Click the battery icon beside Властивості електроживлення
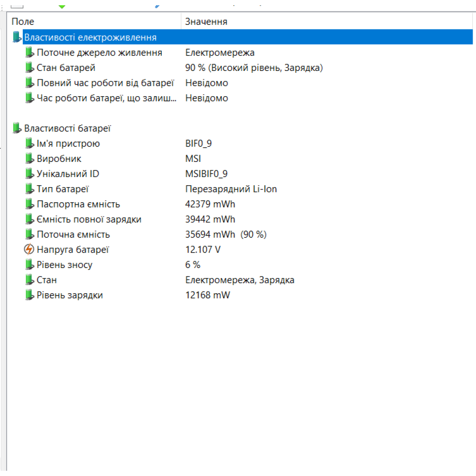 17,37
